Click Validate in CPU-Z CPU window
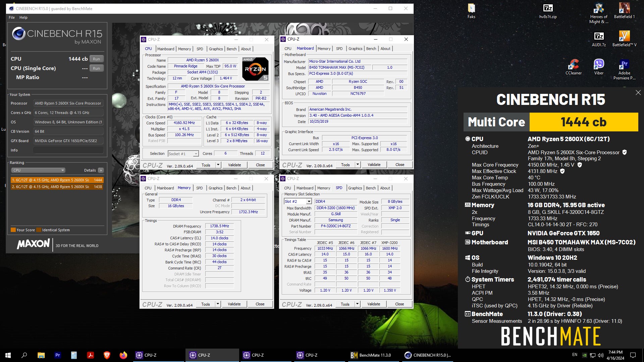The width and height of the screenshot is (644, 362). (234, 165)
